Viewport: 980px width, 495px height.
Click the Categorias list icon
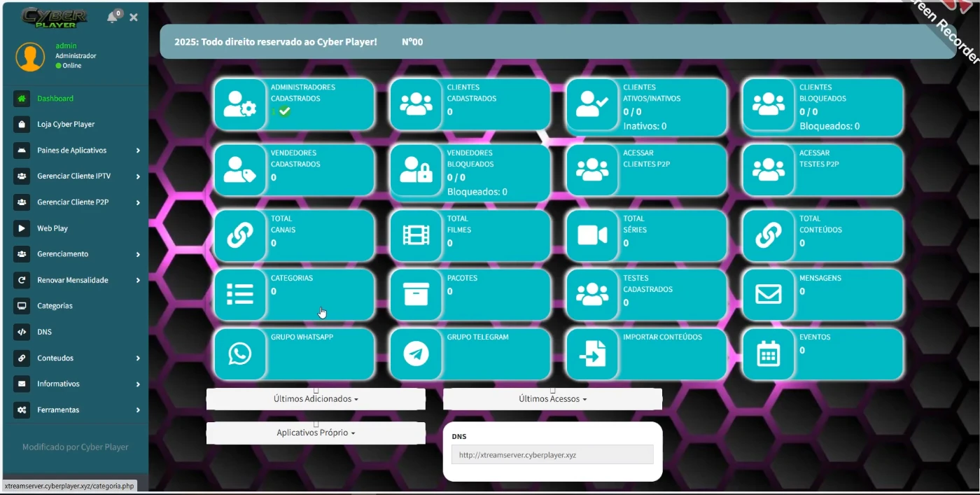[x=240, y=295]
